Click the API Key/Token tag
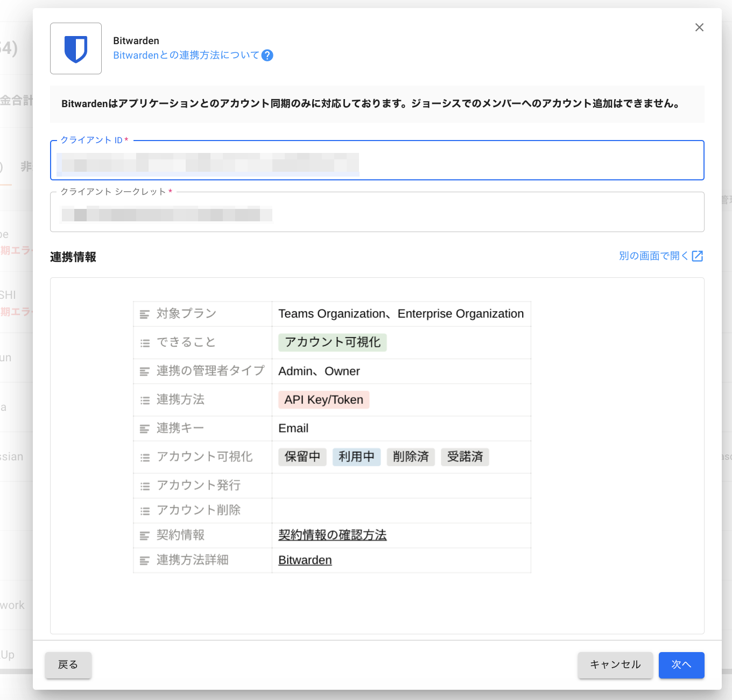This screenshot has width=732, height=700. click(323, 400)
